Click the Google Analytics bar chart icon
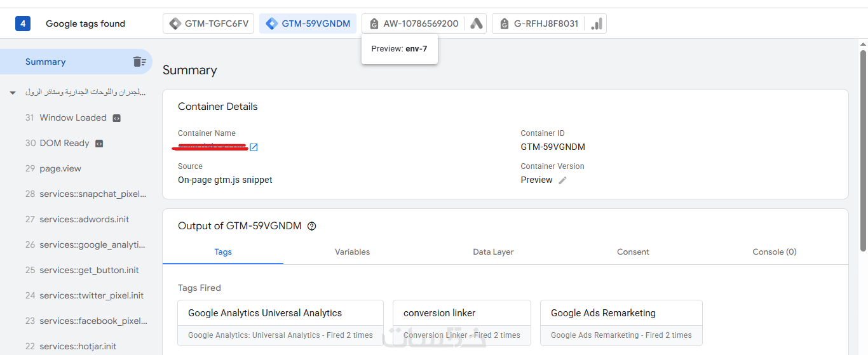 pos(597,24)
